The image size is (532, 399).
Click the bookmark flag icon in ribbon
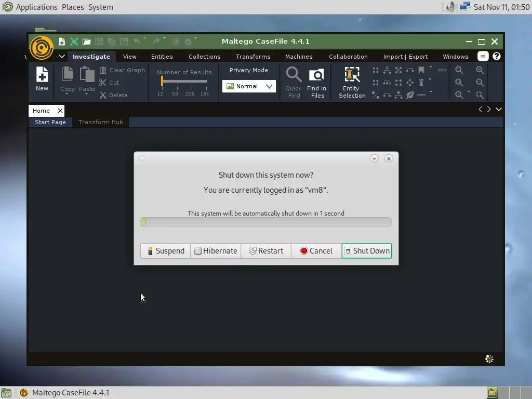(x=421, y=70)
